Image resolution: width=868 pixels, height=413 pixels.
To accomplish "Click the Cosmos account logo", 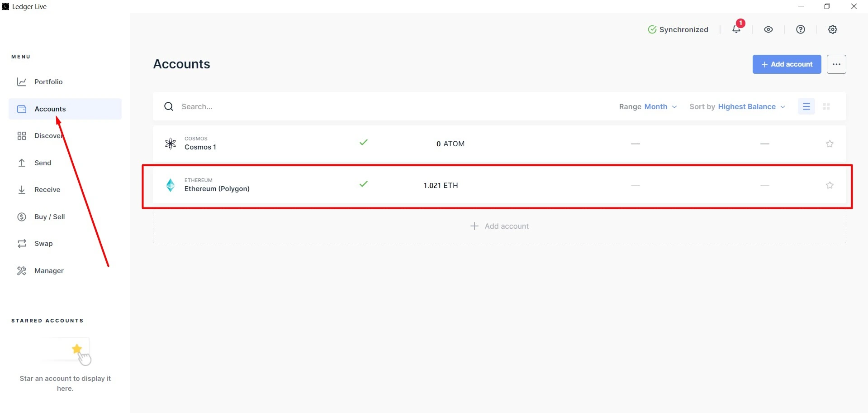I will (x=171, y=144).
